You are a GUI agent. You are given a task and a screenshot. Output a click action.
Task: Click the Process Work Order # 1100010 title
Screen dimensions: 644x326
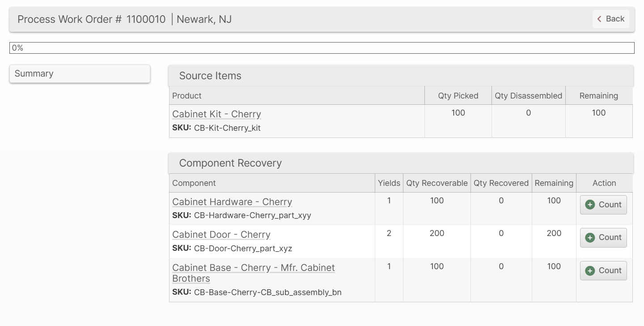pos(91,19)
